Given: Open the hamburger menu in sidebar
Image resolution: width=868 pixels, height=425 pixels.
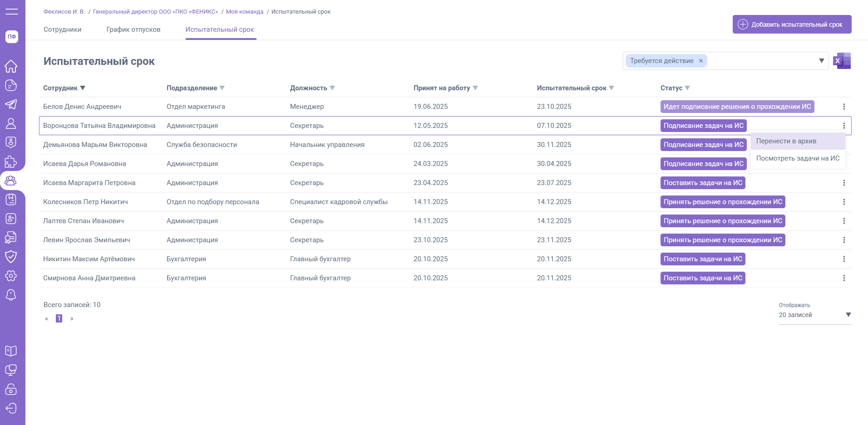Looking at the screenshot, I should point(12,11).
